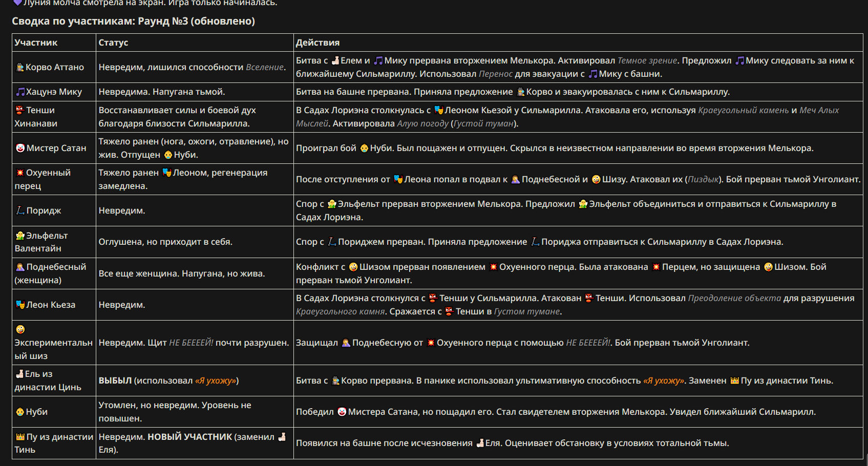Click the orange «Я ухожу» in Действия column
Image resolution: width=868 pixels, height=466 pixels.
coord(664,380)
